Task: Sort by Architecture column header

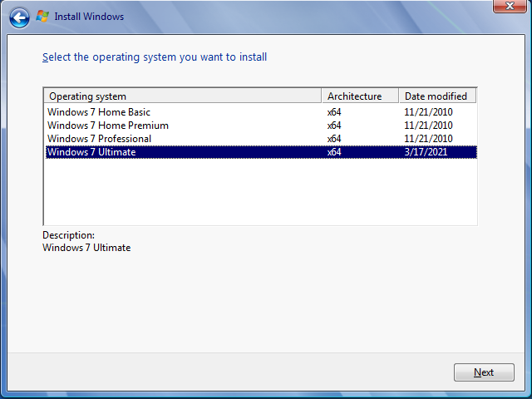Action: [360, 96]
